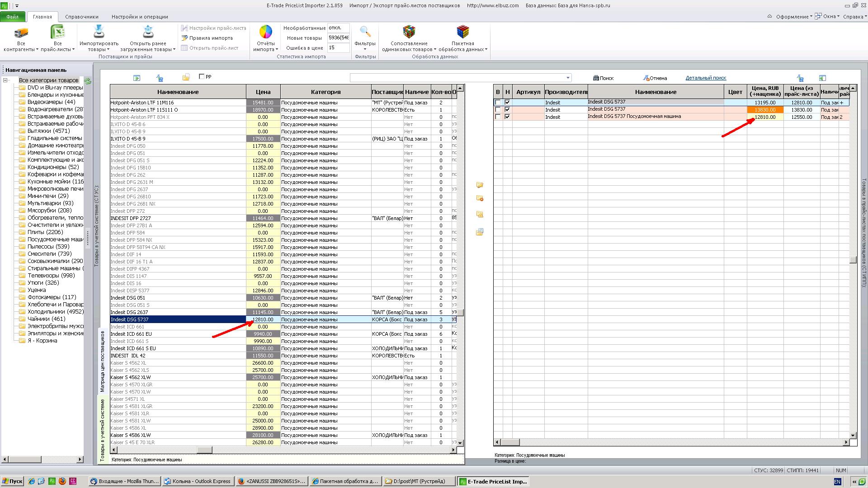Collapse the Все категории товаров tree node
868x488 pixels.
(x=5, y=80)
